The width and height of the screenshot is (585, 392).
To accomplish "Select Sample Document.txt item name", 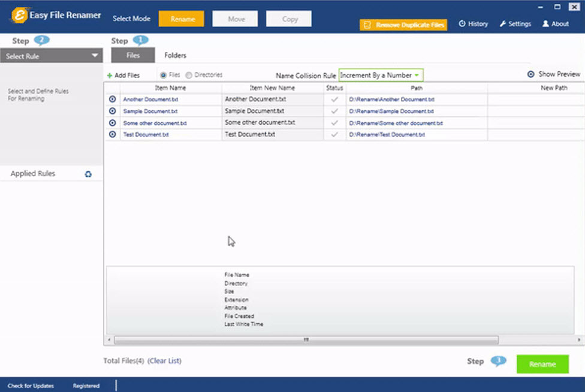I will pyautogui.click(x=150, y=111).
